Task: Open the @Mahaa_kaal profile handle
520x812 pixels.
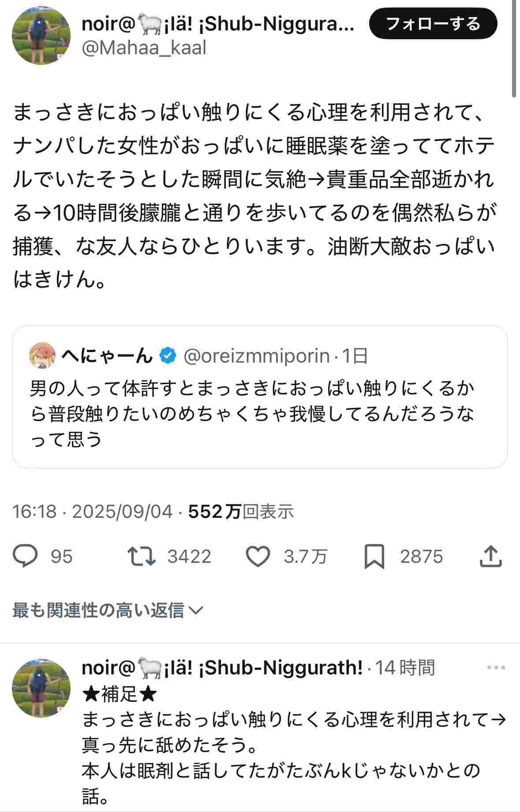Action: click(x=144, y=48)
